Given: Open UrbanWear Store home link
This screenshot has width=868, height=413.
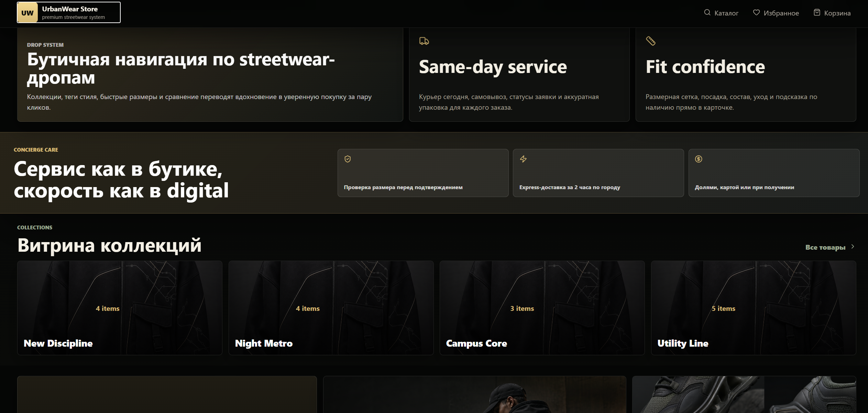Looking at the screenshot, I should point(69,12).
